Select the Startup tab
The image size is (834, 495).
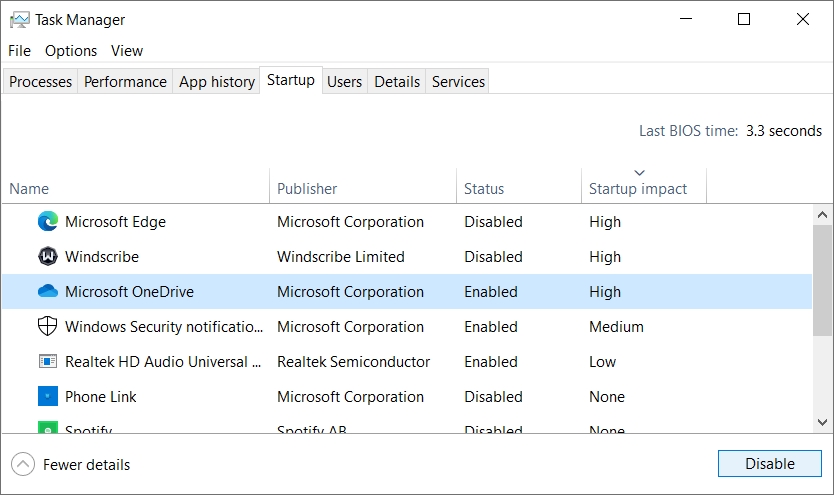pyautogui.click(x=290, y=80)
